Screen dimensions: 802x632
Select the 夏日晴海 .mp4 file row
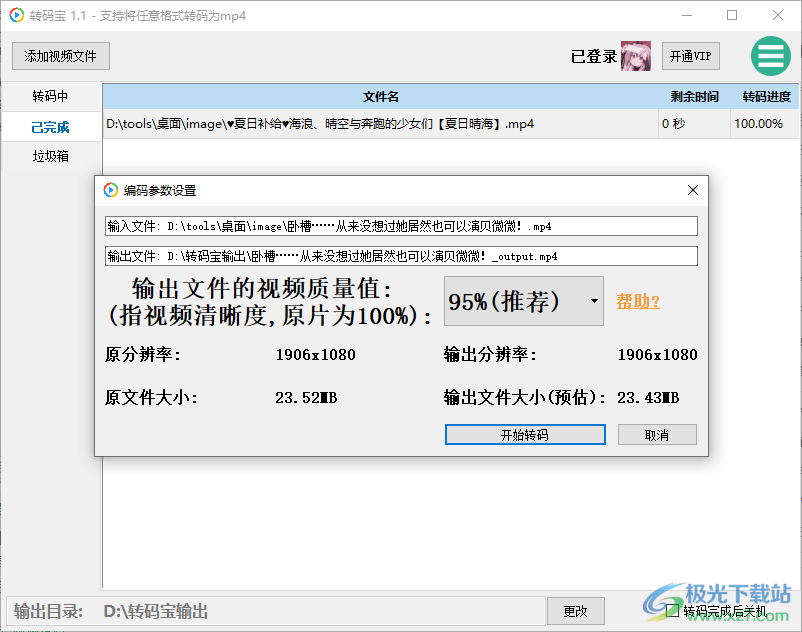pyautogui.click(x=451, y=124)
